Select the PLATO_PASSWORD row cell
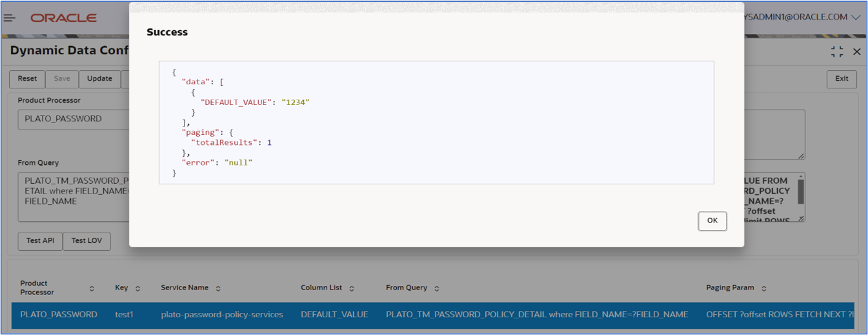Screen dimensions: 868x335 pyautogui.click(x=58, y=315)
